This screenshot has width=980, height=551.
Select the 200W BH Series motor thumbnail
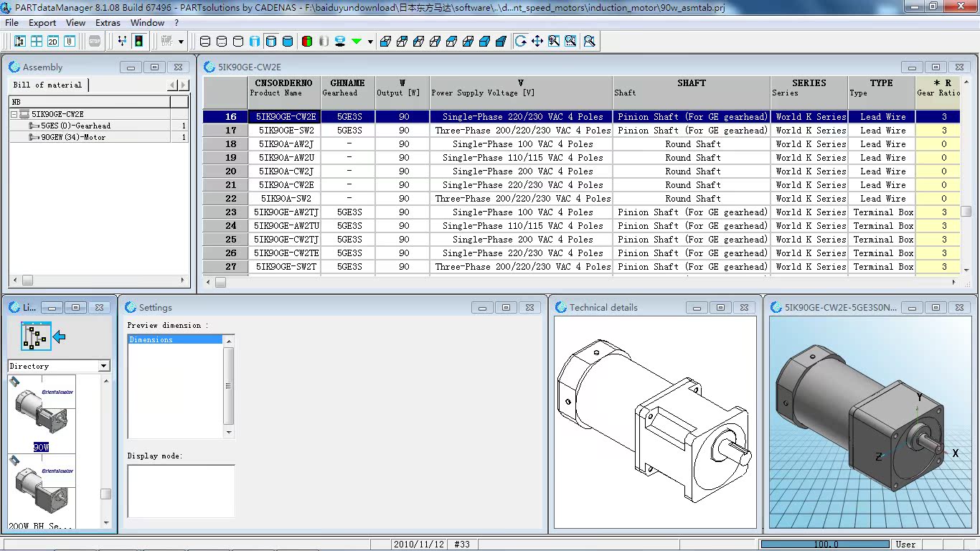pyautogui.click(x=42, y=493)
